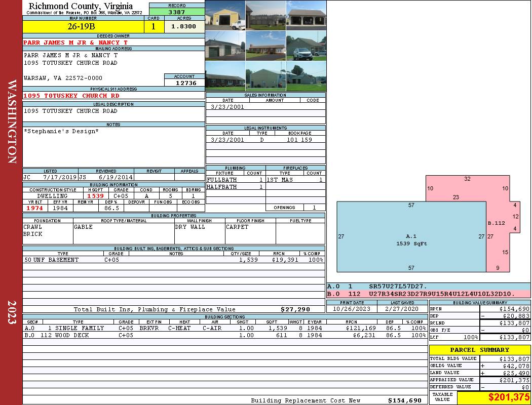Viewport: 532px width, 405px height.
Task: Click the listed date 7/17/2019
Action: click(60, 177)
